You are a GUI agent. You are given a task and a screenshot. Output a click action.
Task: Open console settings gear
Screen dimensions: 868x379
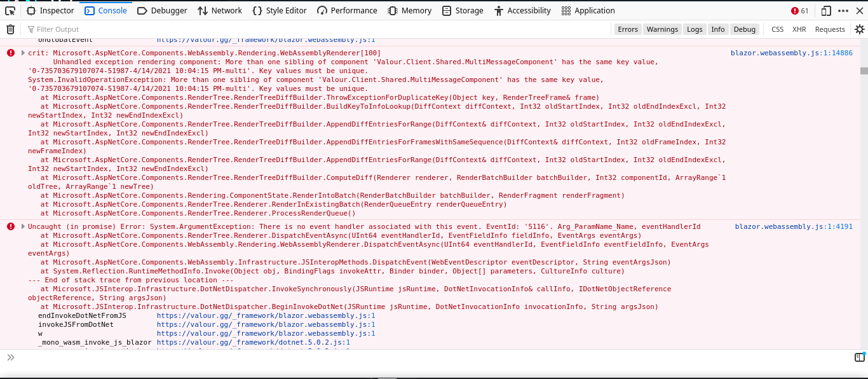[x=860, y=29]
